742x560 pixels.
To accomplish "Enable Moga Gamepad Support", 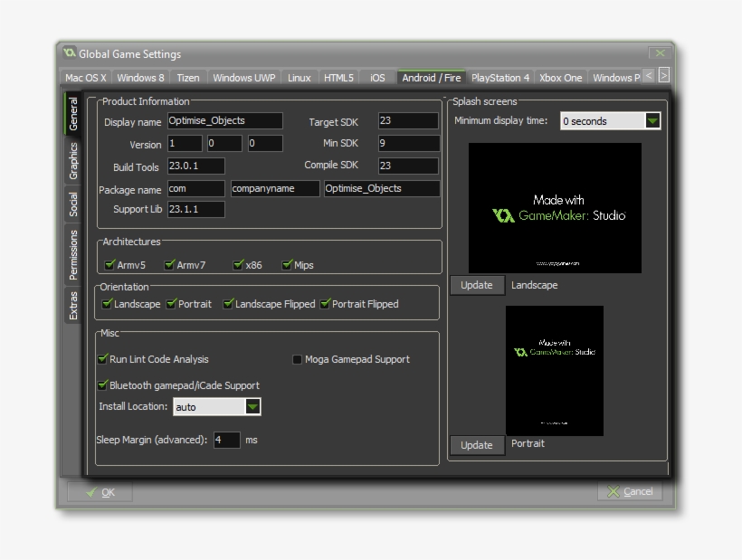I will 297,359.
